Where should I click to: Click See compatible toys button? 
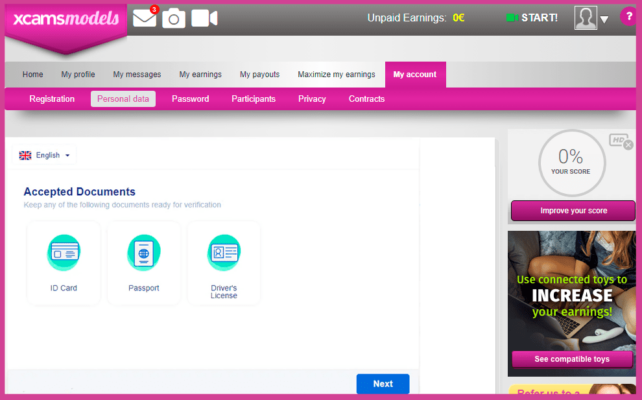click(572, 359)
